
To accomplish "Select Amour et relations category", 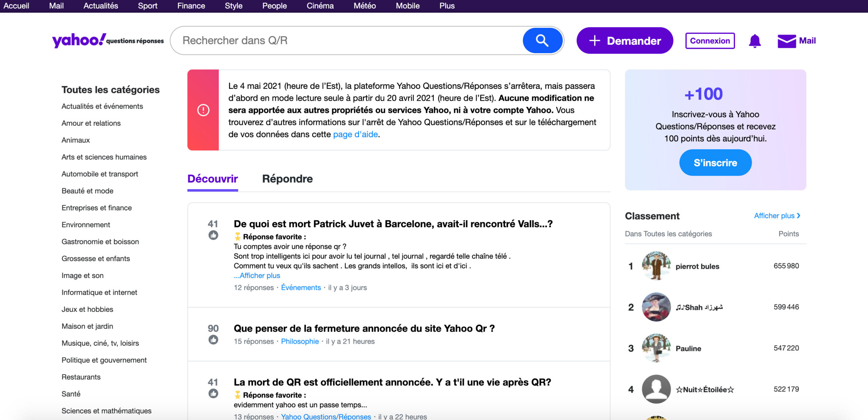I will [91, 123].
